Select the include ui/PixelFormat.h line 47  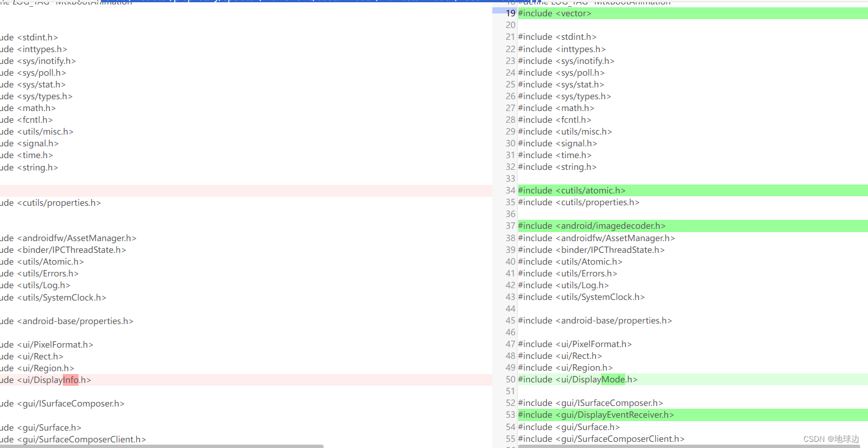[575, 344]
